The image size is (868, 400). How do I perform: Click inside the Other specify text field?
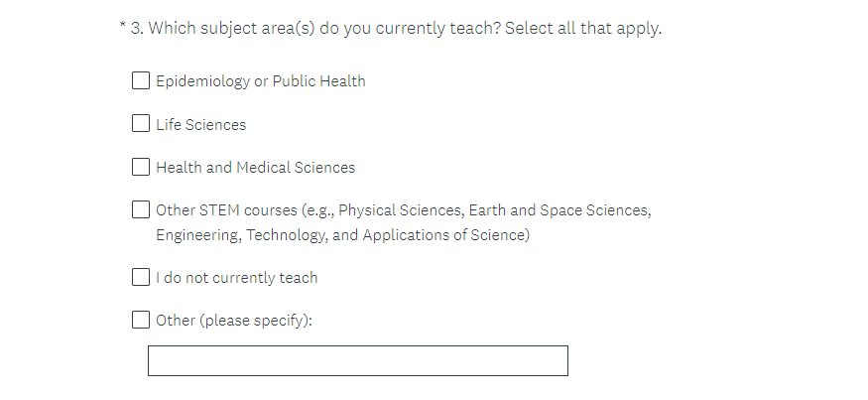(357, 360)
